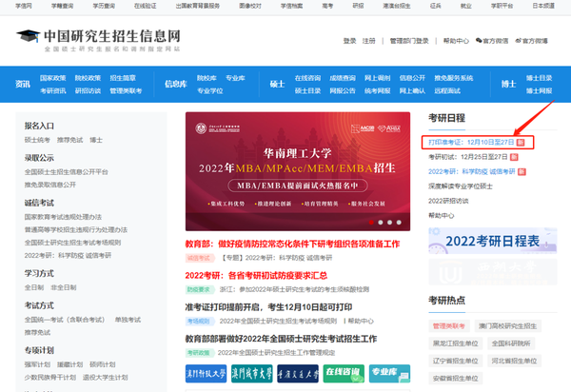571x392 pixels.
Task: Open the 在线验证 top link
Action: pyautogui.click(x=145, y=6)
